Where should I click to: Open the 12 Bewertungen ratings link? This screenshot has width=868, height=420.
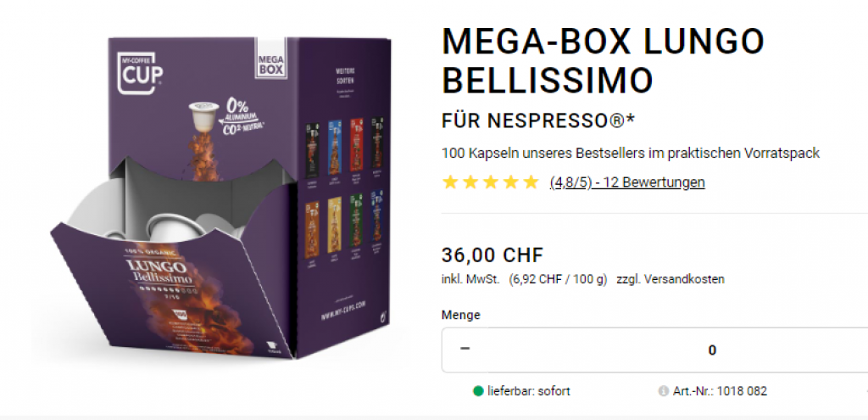(627, 182)
